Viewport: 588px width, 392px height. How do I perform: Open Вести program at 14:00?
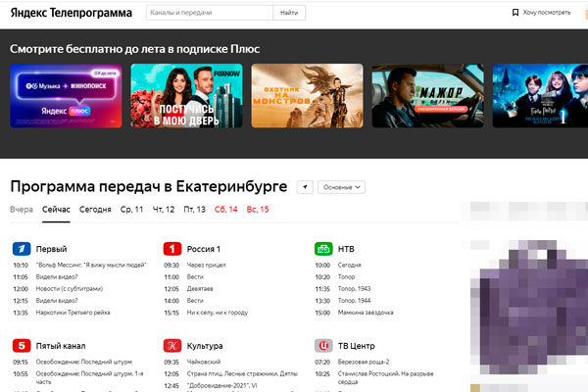pyautogui.click(x=195, y=301)
